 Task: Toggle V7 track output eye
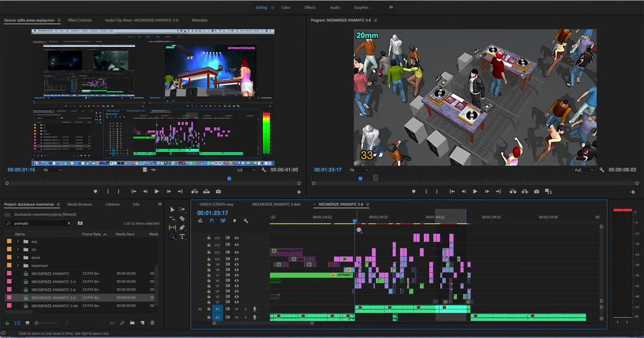pos(236,275)
